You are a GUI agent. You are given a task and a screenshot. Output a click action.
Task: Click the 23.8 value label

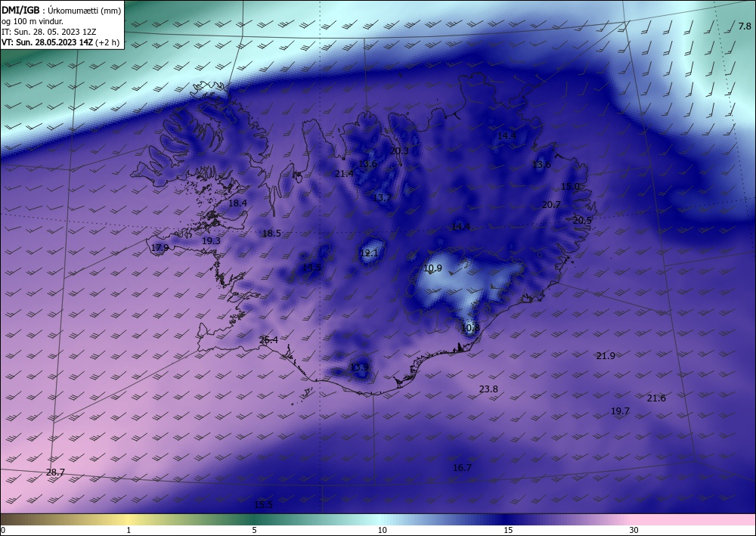pos(488,389)
